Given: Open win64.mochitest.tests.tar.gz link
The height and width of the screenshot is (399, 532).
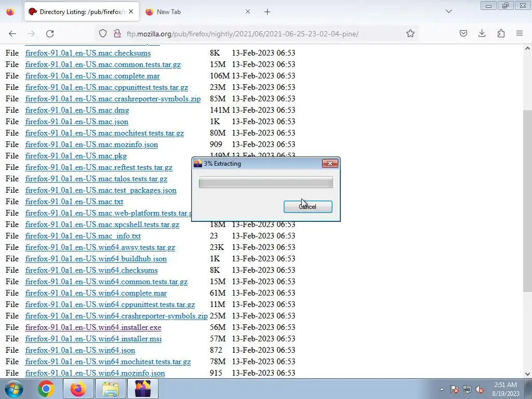Looking at the screenshot, I should pyautogui.click(x=108, y=362).
